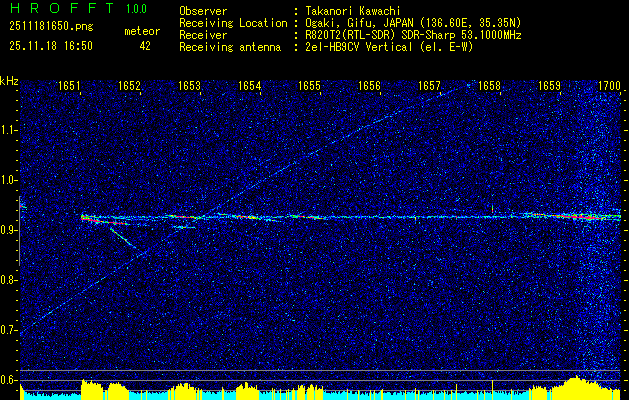Click the HROFFT program title
The image size is (629, 400).
coord(62,8)
